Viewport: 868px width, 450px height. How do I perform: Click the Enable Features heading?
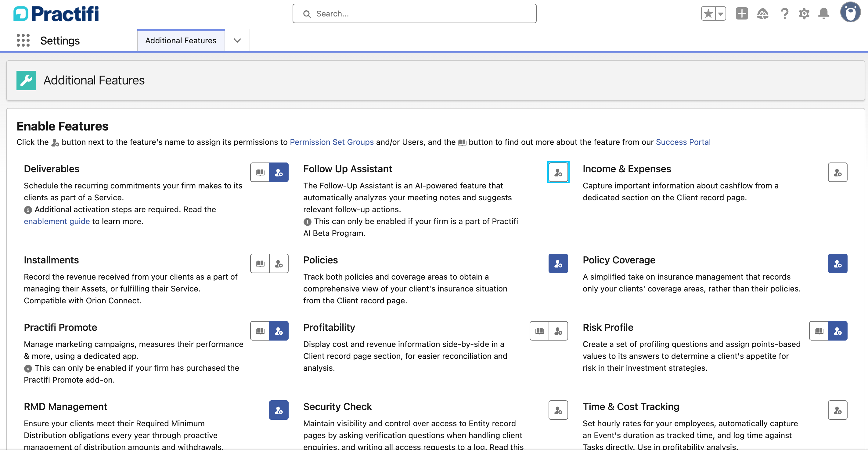point(62,126)
